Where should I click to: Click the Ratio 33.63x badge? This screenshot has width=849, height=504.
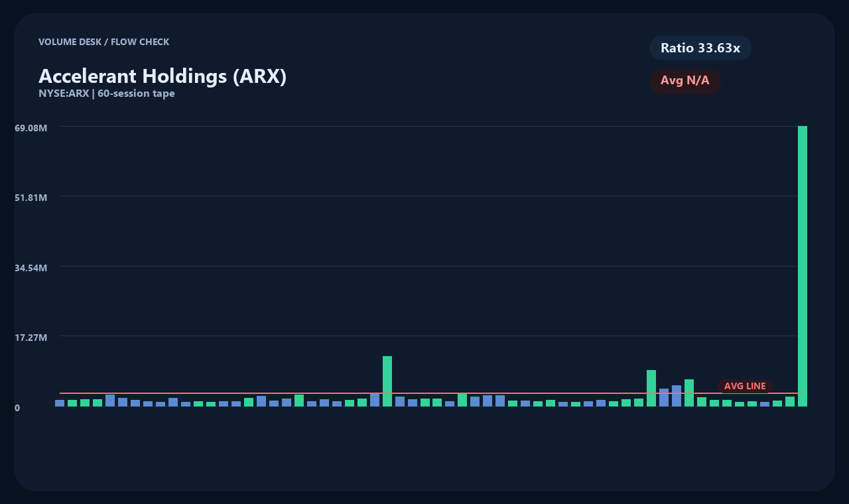700,48
